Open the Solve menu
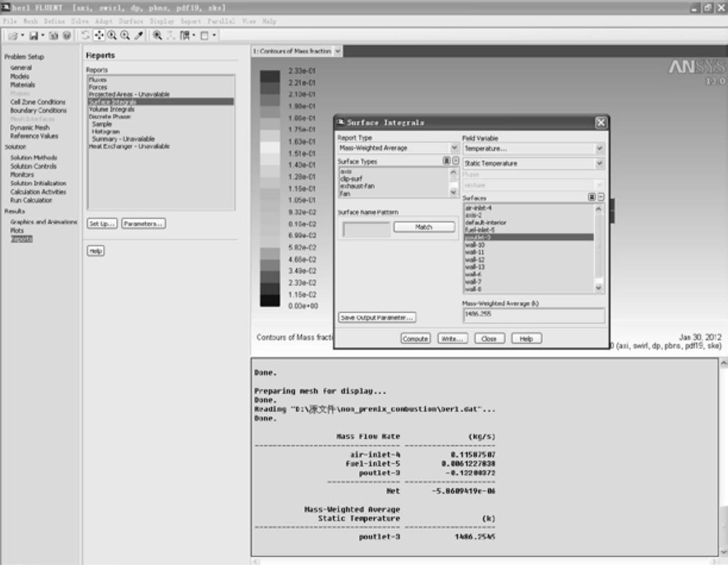Viewport: 728px width, 565px height. [x=80, y=21]
